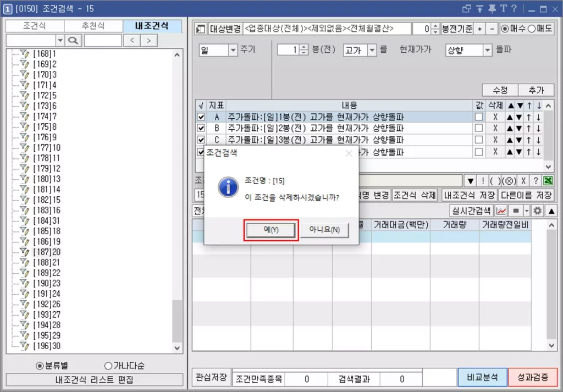Select the 매도 radio button
This screenshot has width=563, height=392.
tap(532, 29)
